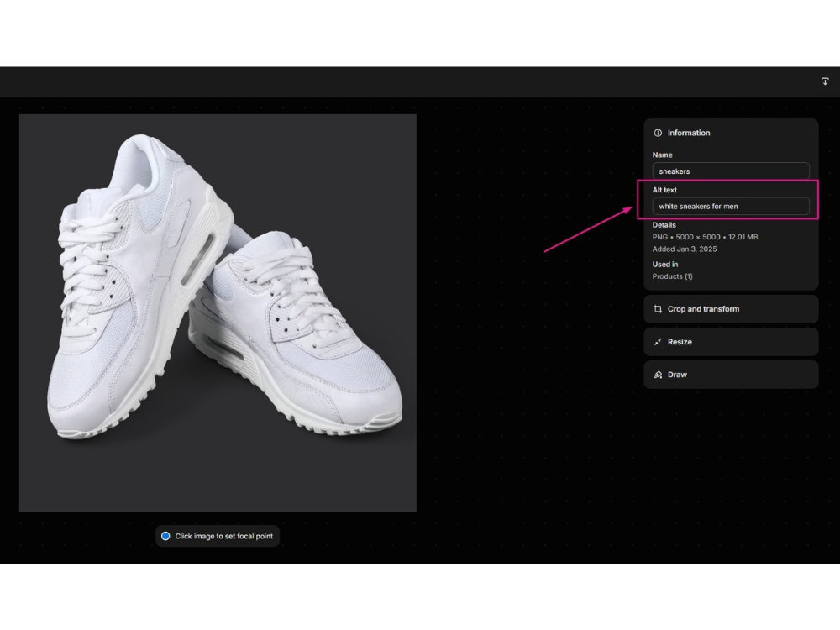Open the Crop and transform panel
840x630 pixels.
731,309
